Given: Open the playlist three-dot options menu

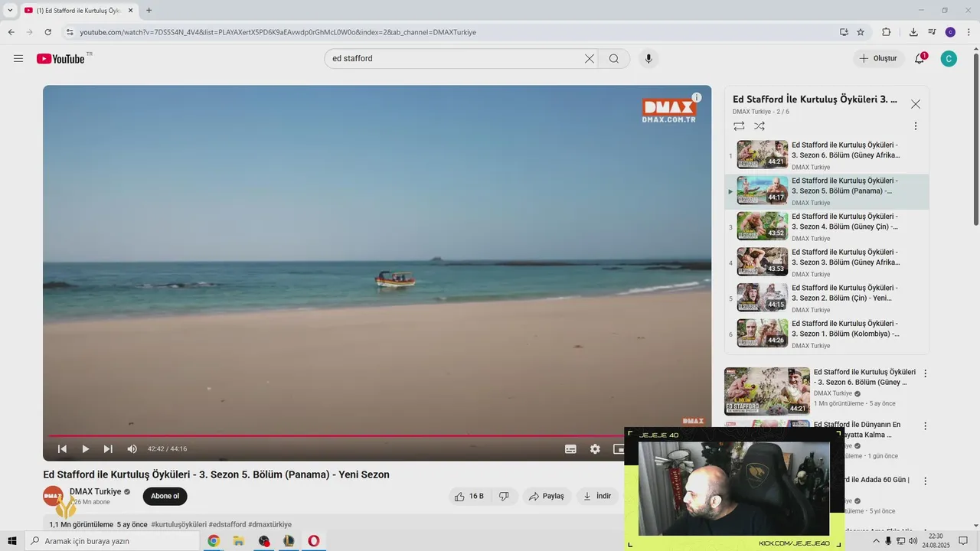Looking at the screenshot, I should click(x=916, y=126).
